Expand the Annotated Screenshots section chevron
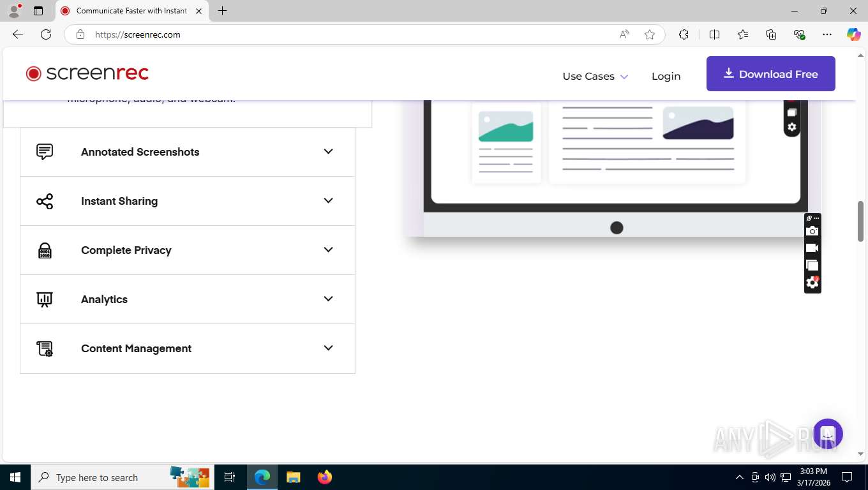 (328, 152)
